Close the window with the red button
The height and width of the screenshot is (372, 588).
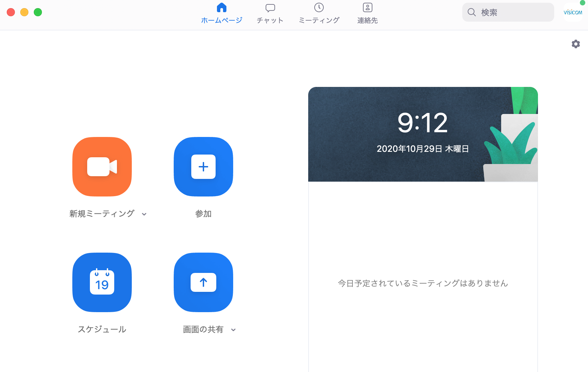(x=11, y=12)
